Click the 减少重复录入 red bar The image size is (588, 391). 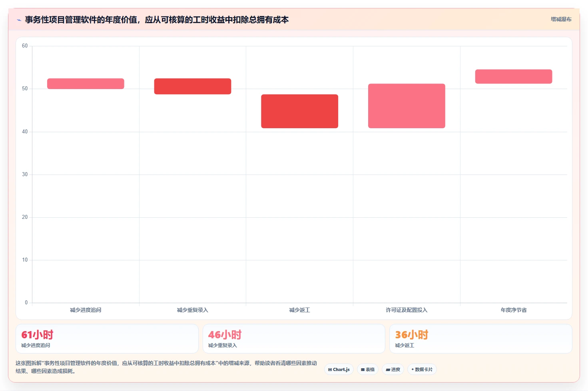(x=193, y=86)
